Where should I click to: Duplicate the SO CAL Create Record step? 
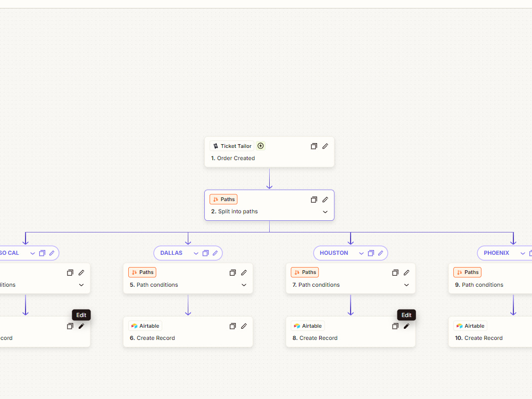point(70,326)
